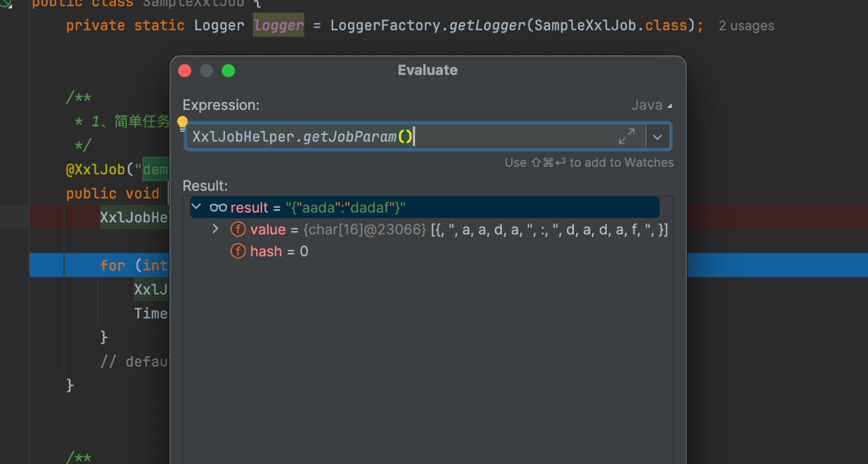Click the @XxlJob annotation in the code
Screen dimensions: 868x464
click(95, 169)
